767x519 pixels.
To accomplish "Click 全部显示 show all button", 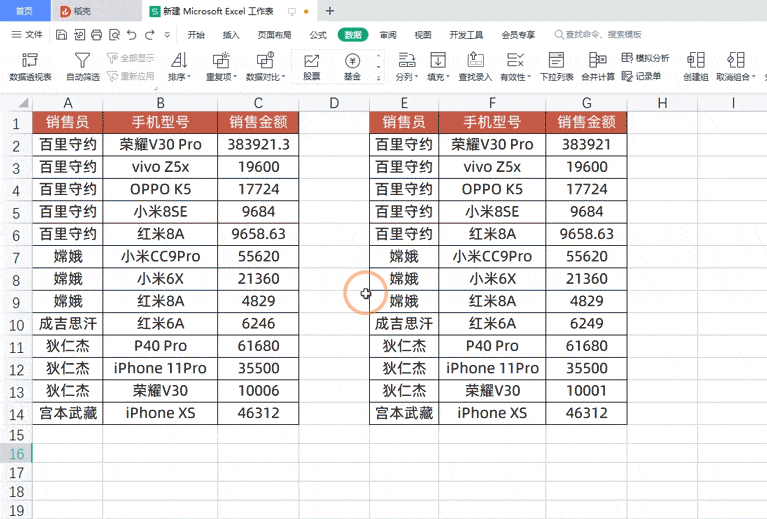I will pos(131,58).
